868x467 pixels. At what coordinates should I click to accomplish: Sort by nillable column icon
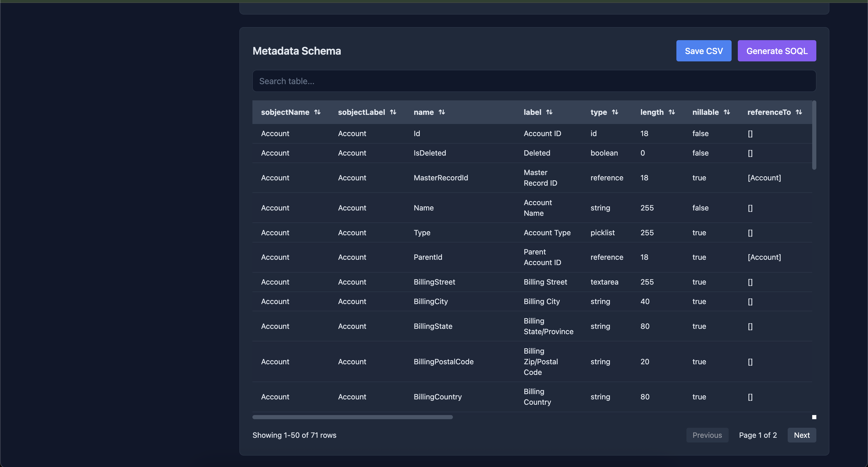[x=727, y=112]
